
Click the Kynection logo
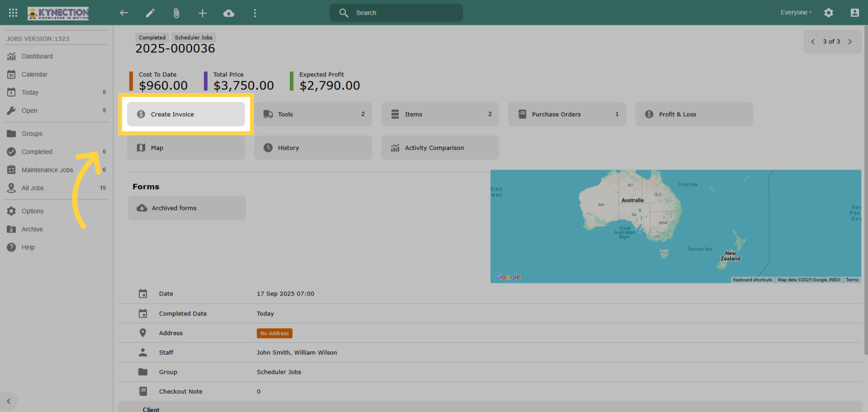pos(58,13)
